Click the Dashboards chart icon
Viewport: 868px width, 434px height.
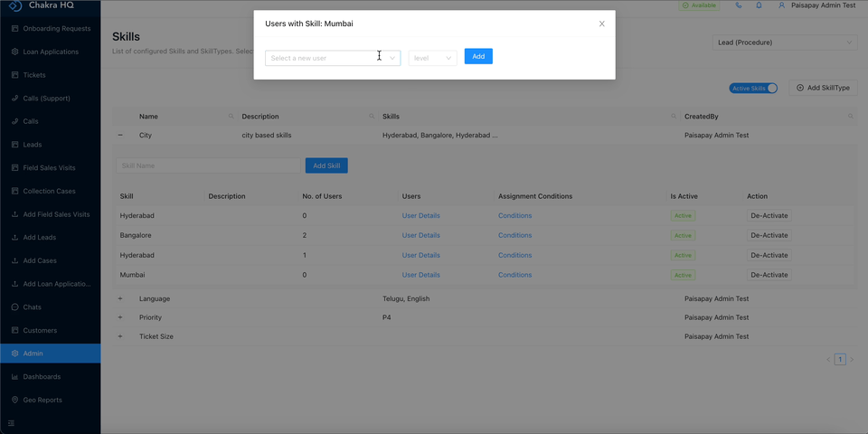[15, 376]
